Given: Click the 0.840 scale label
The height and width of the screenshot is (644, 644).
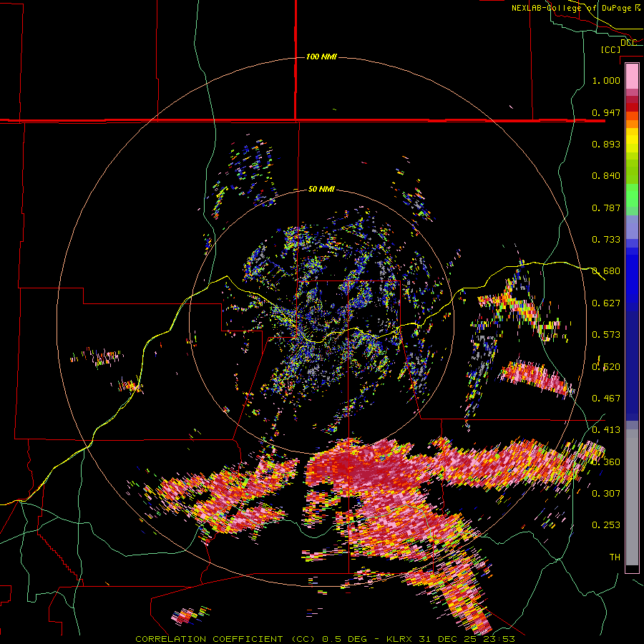Looking at the screenshot, I should tap(606, 176).
